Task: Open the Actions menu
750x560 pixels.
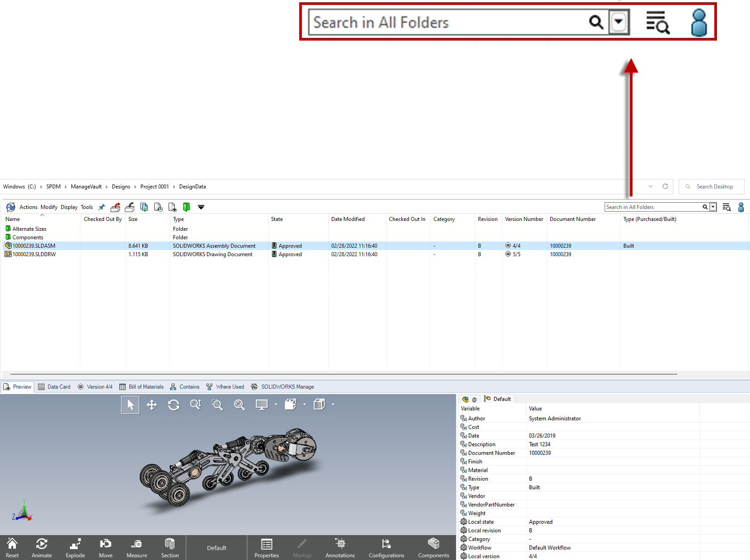Action: point(29,207)
